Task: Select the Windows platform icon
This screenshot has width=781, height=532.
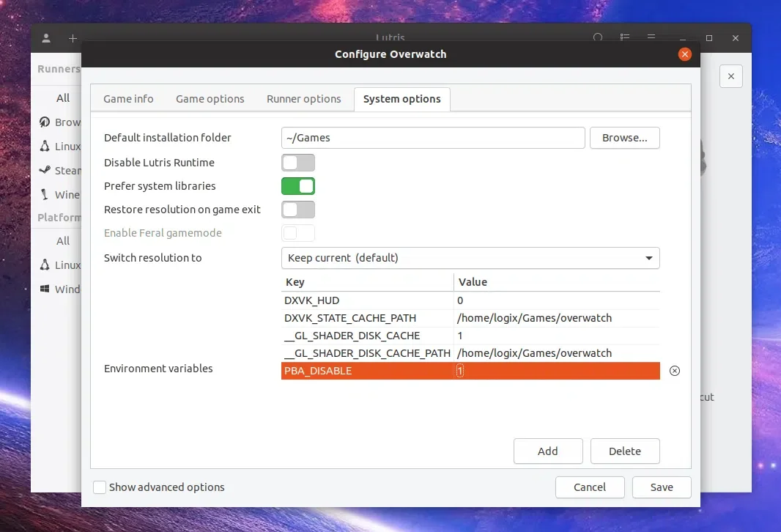Action: point(45,289)
